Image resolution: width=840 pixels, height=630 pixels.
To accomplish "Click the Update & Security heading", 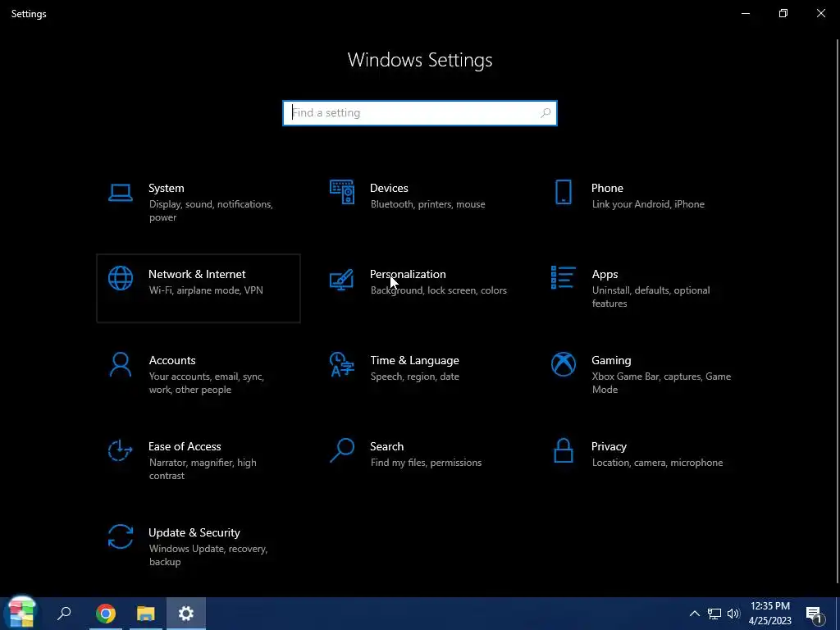I will [194, 533].
